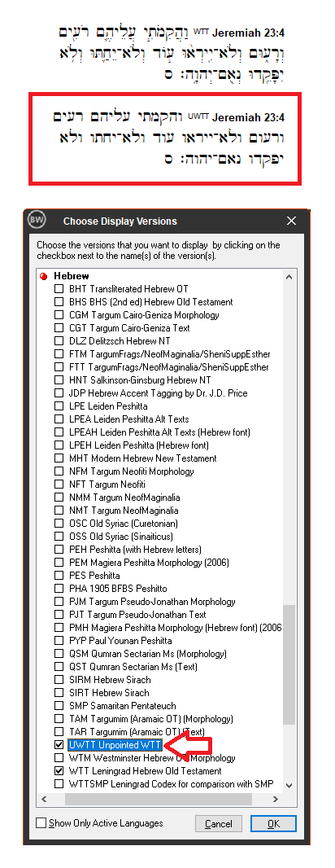Toggle Show Only Active Languages checkbox
Image resolution: width=335 pixels, height=868 pixels.
click(41, 823)
